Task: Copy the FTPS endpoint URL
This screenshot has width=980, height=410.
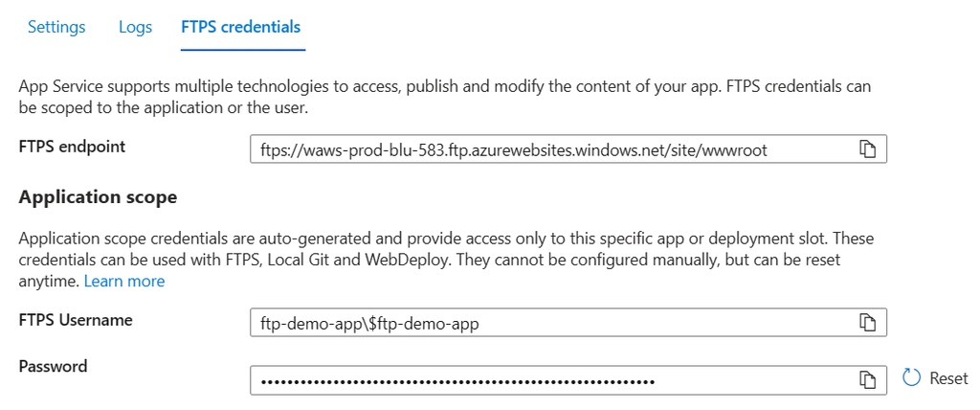Action: tap(868, 149)
